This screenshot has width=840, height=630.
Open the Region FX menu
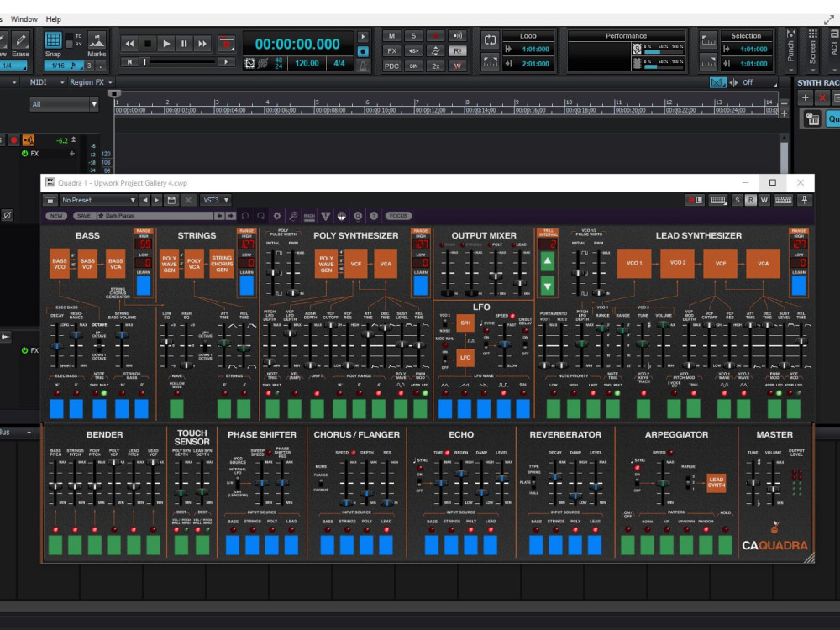90,82
